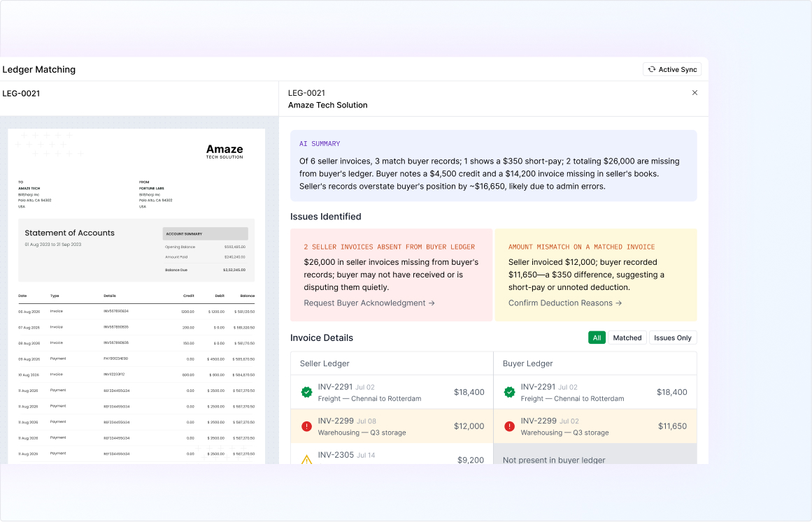Select buyer INV-2291 $18,400 amount
Screen dimensions: 812x522
(x=671, y=392)
